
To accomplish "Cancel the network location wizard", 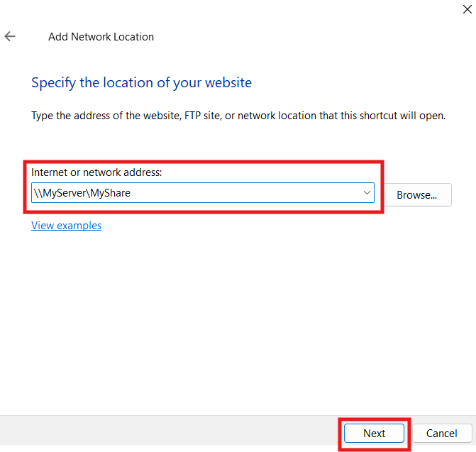I will tap(441, 433).
